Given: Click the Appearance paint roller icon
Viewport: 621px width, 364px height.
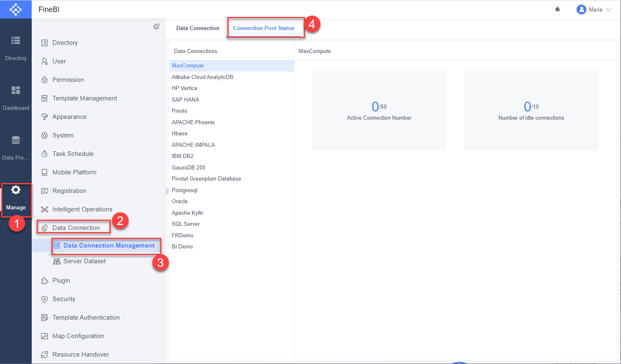Looking at the screenshot, I should click(44, 117).
